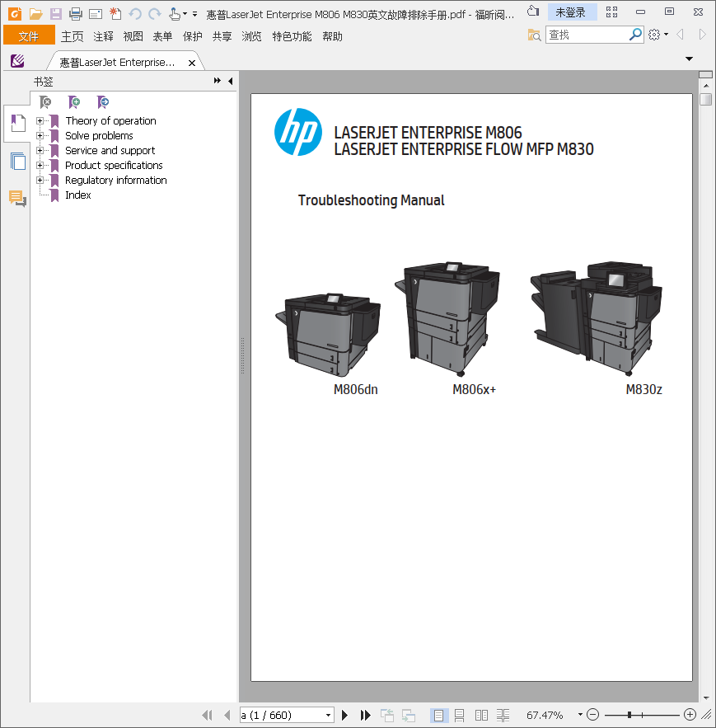The image size is (716, 728).
Task: Open the 文件 menu
Action: 29,36
